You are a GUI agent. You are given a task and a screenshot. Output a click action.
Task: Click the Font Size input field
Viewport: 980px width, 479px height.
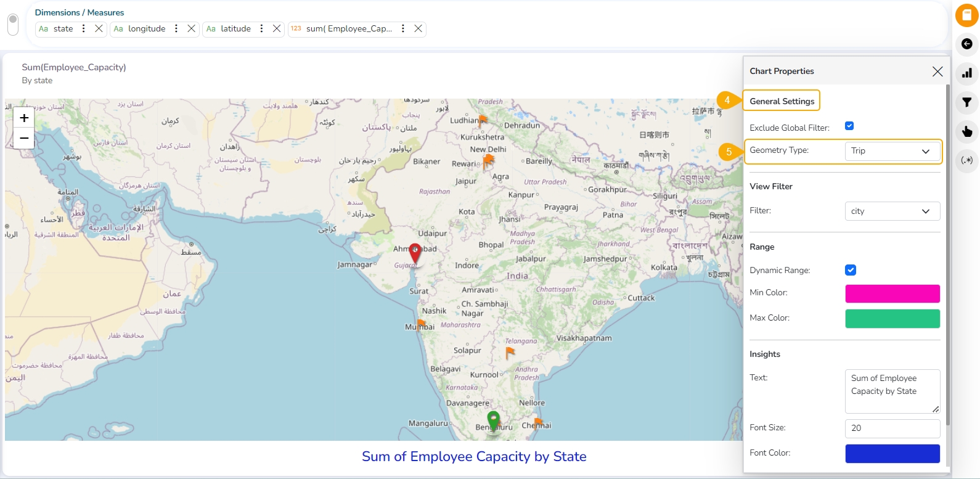point(892,428)
